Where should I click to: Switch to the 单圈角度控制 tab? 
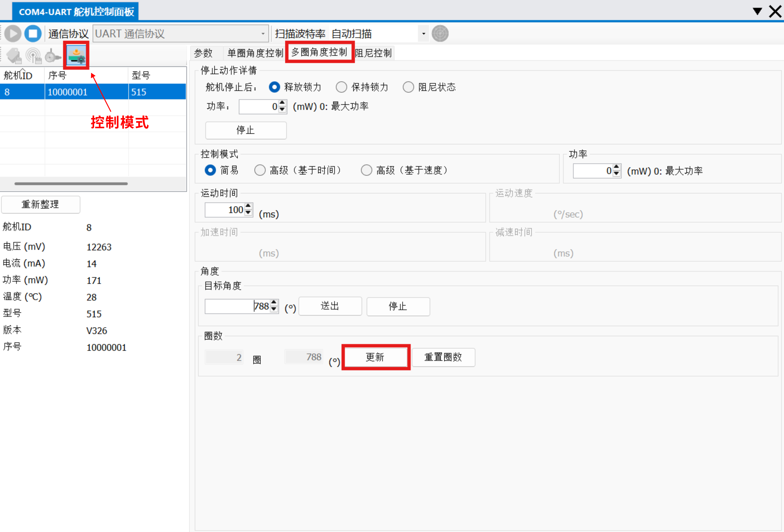255,53
